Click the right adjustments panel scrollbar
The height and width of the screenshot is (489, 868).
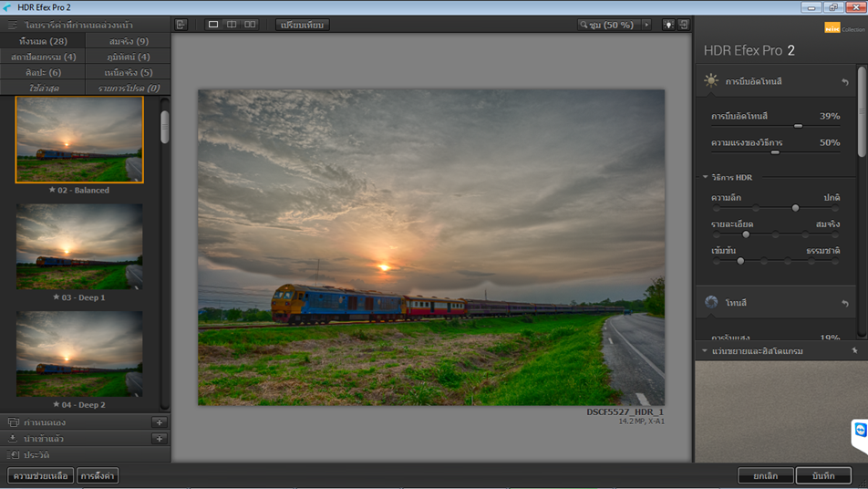click(862, 110)
